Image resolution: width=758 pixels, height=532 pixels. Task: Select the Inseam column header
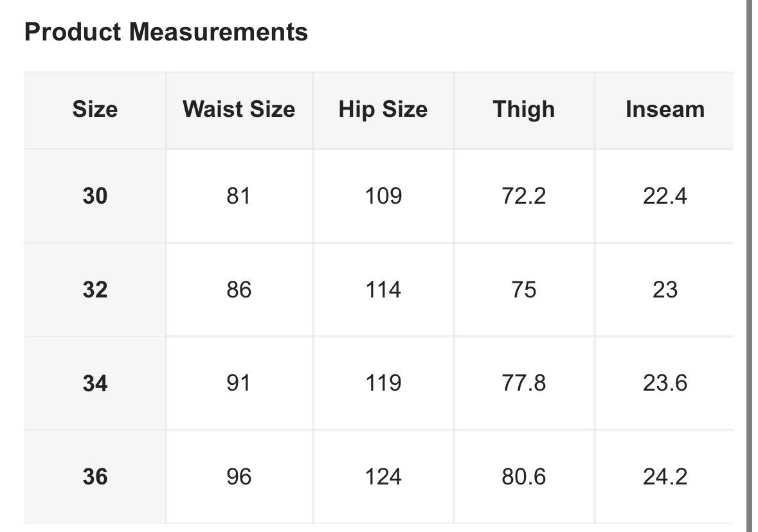pyautogui.click(x=665, y=110)
